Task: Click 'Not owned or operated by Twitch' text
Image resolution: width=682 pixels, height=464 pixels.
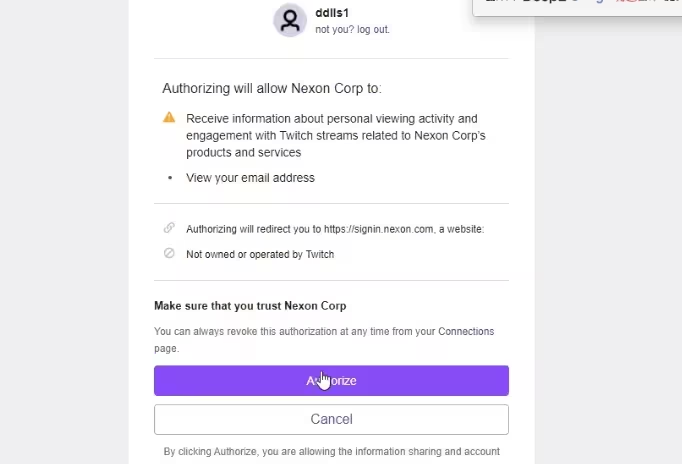Action: (x=260, y=254)
